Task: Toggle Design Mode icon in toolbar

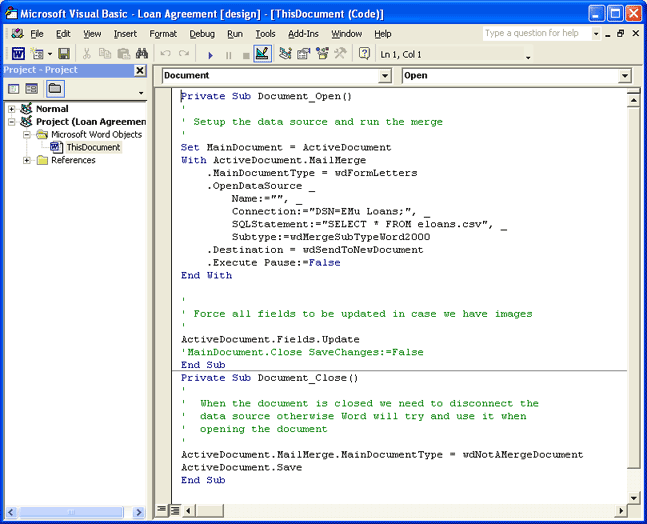Action: point(262,54)
